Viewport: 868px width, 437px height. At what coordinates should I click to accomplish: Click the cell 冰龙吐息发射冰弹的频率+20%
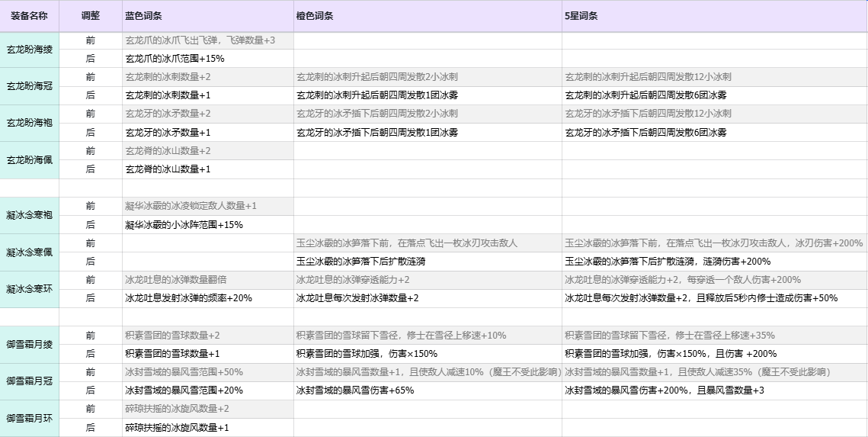click(x=188, y=298)
